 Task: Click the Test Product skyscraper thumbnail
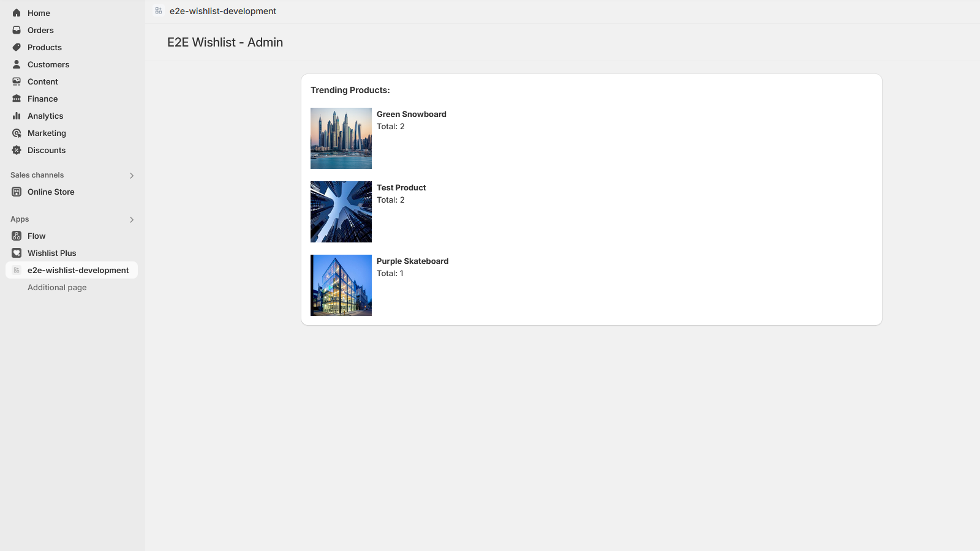[x=341, y=212]
